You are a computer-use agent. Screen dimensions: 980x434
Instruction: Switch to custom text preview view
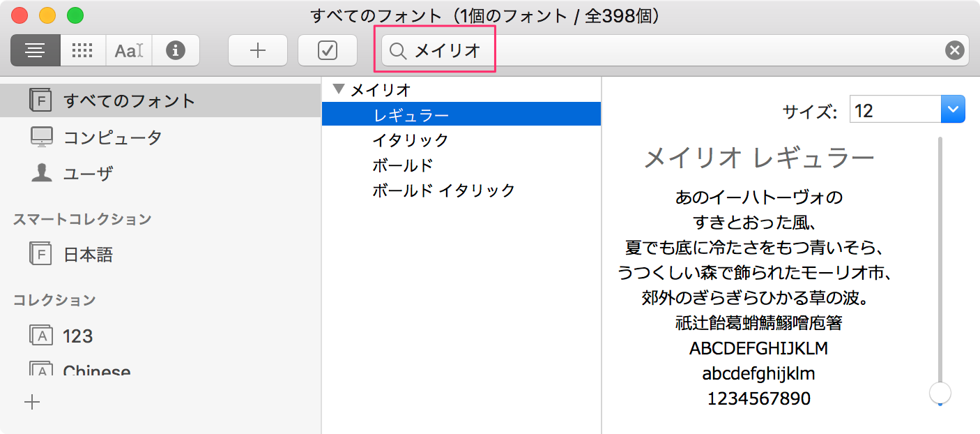[129, 50]
